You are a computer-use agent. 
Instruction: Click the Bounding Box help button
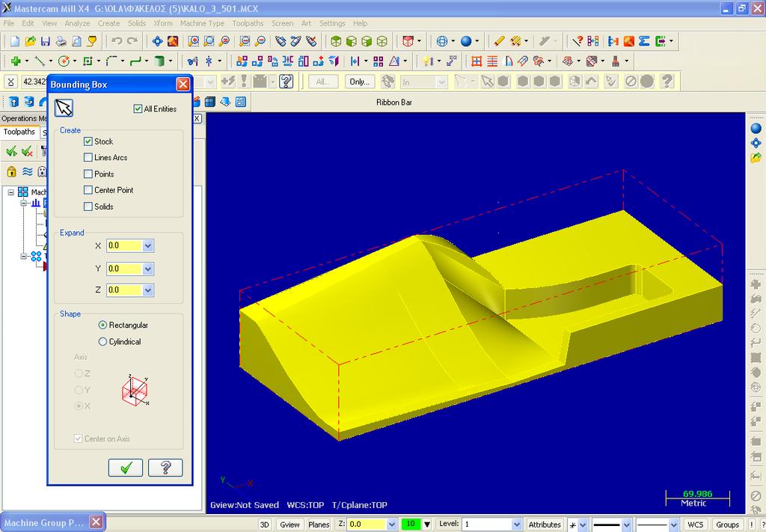pos(165,468)
